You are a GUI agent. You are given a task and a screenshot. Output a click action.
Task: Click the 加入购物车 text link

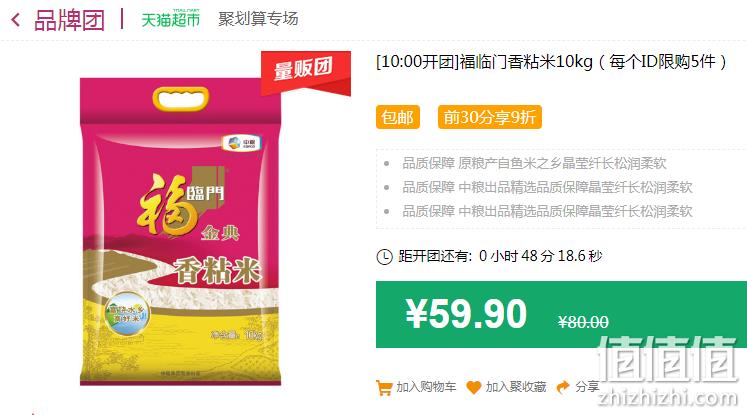click(x=426, y=387)
